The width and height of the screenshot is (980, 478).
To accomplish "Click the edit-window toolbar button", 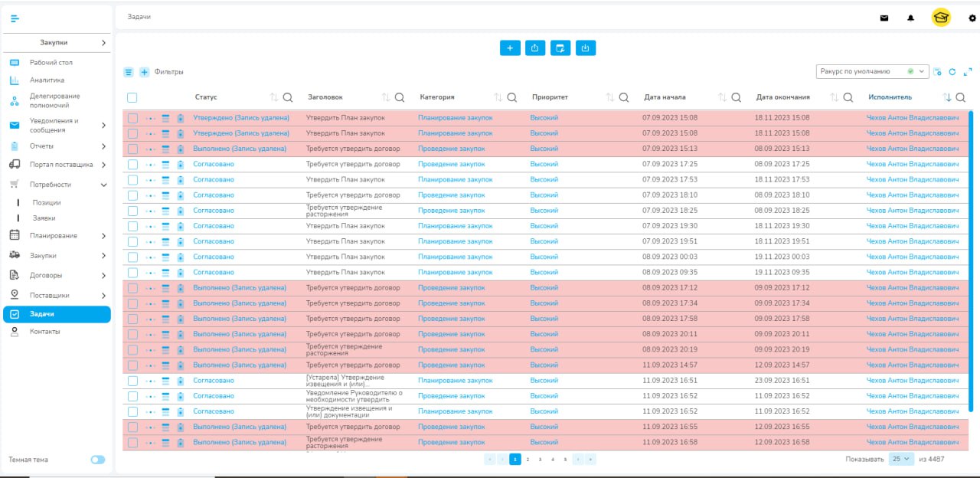I will [560, 47].
